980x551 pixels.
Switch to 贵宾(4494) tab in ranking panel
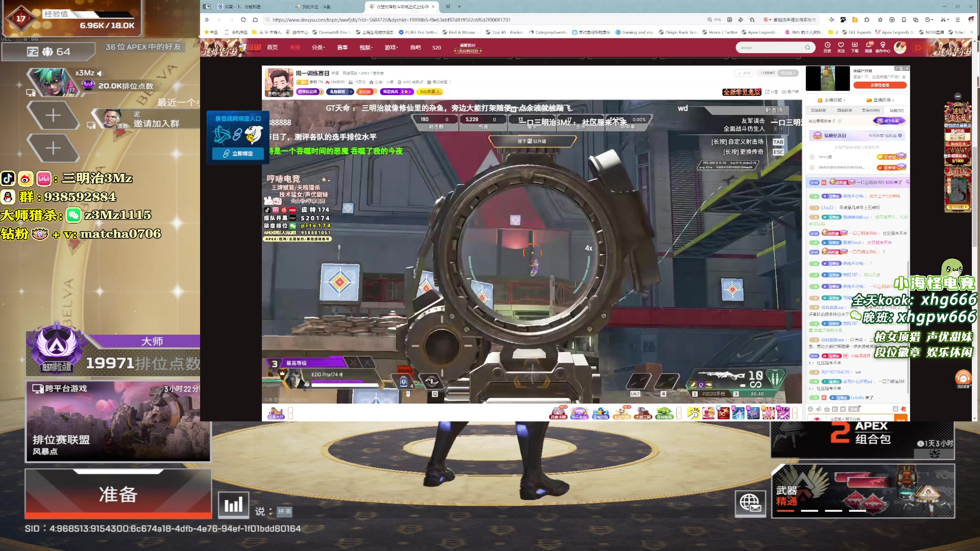click(x=871, y=110)
